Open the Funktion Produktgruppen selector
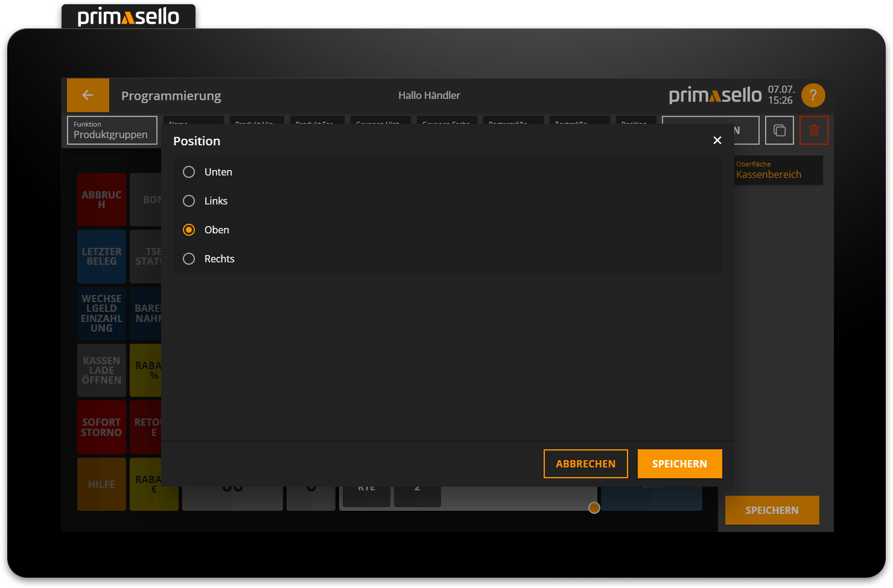Viewport: 893px width, 588px height. 112,130
